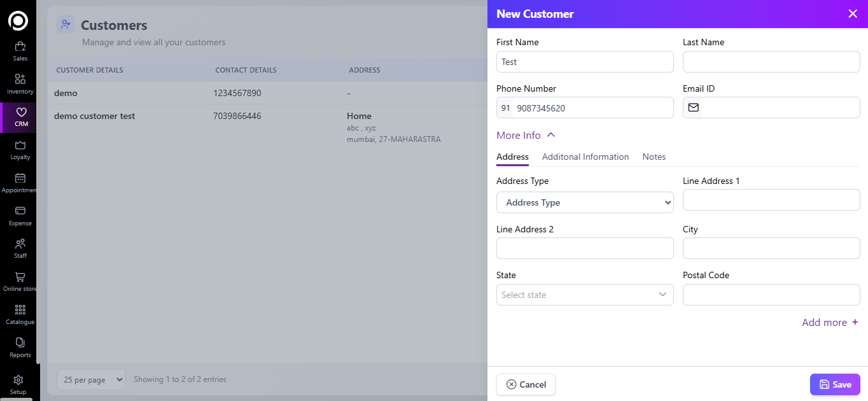This screenshot has height=401, width=868.
Task: Close the New Customer panel
Action: 853,14
